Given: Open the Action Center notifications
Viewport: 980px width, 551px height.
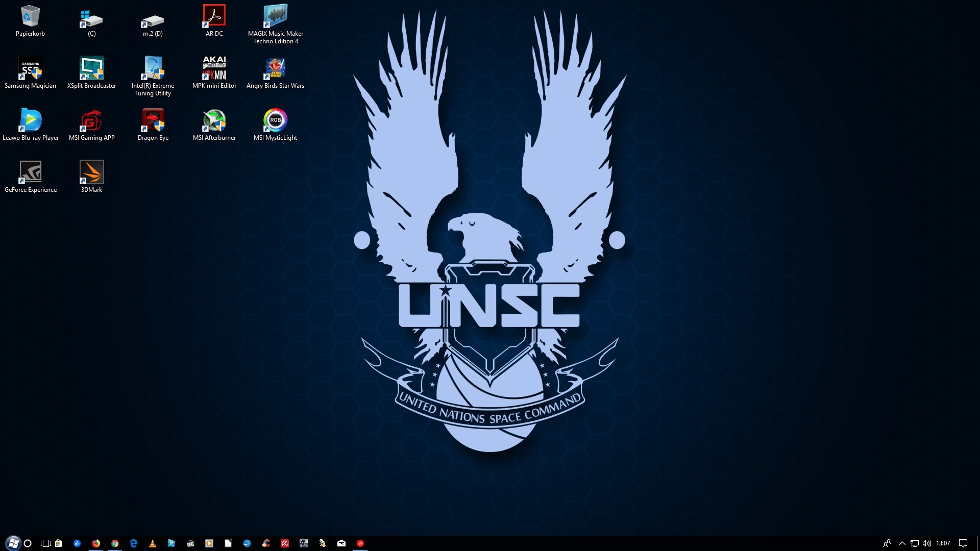Looking at the screenshot, I should click(x=963, y=543).
